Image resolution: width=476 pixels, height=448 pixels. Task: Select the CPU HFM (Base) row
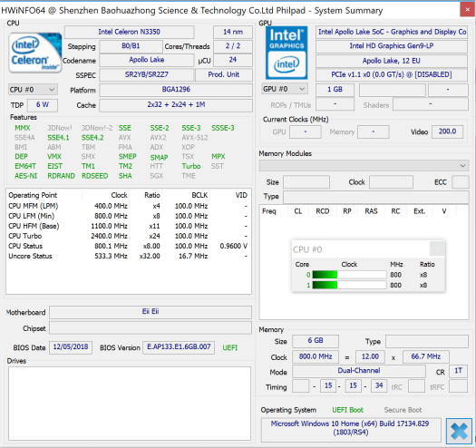(x=128, y=226)
